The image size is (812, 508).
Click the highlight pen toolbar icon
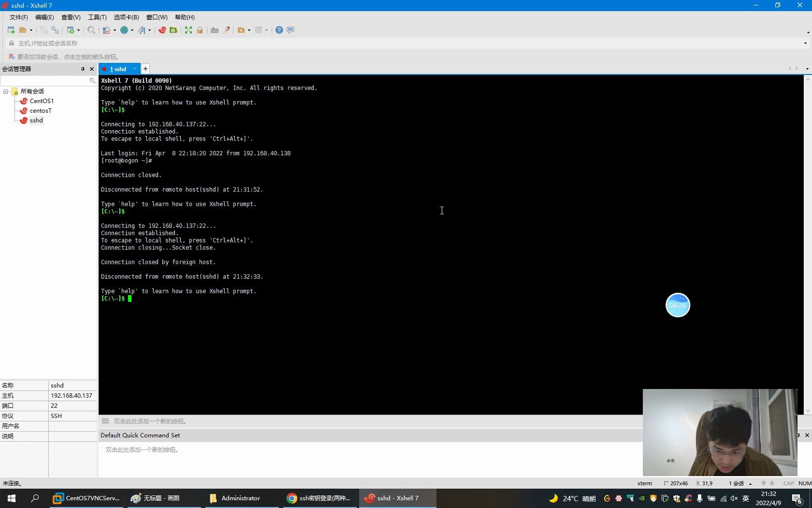(226, 30)
